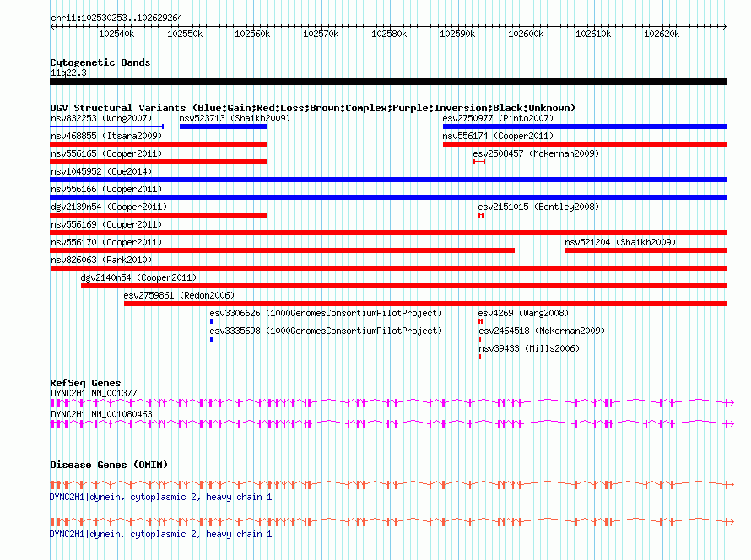Click the 11q22.3 cytogenetic band bar
The width and height of the screenshot is (751, 560).
pos(388,82)
